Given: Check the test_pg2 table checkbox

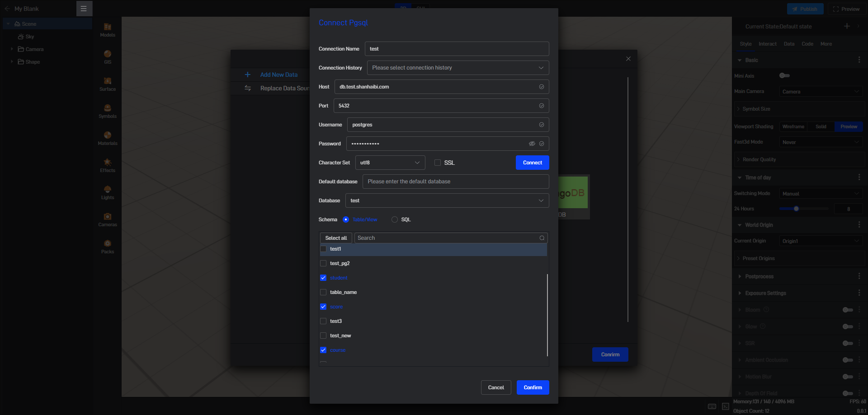Looking at the screenshot, I should 323,263.
